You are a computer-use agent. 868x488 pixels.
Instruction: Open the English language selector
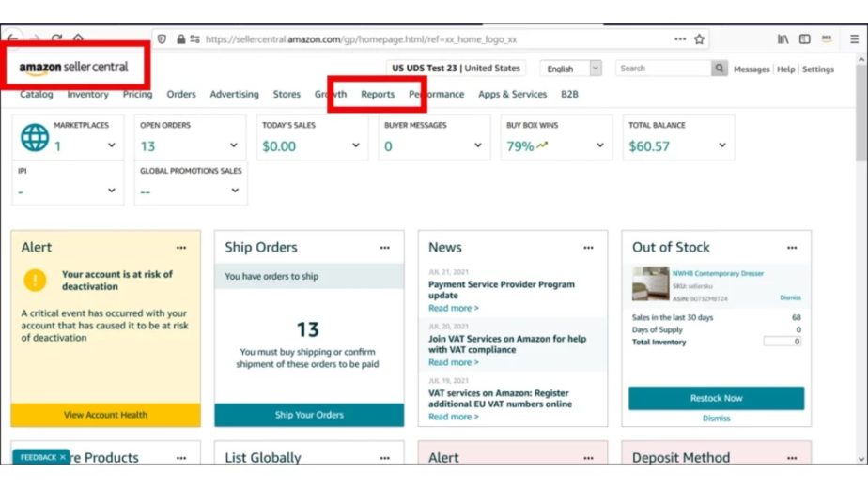pos(571,69)
